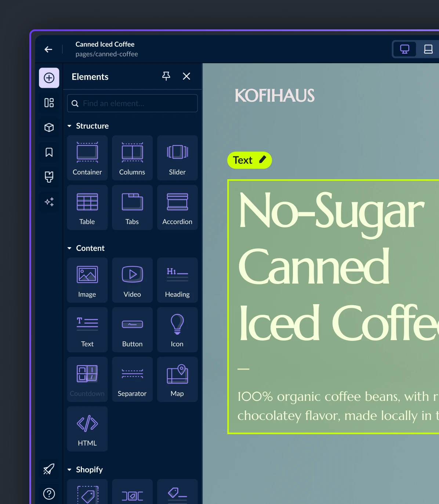Click the pages/canned-coffee path text
Viewport: 439px width, 504px height.
click(x=107, y=54)
